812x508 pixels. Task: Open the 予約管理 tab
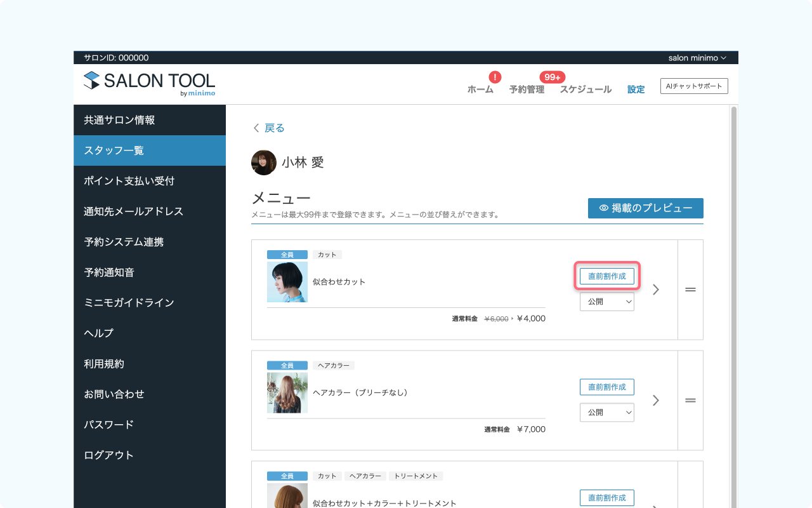pos(527,90)
